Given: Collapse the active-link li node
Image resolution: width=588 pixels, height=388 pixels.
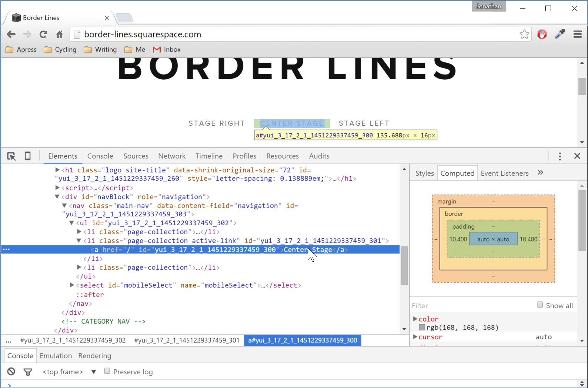Looking at the screenshot, I should pos(79,241).
